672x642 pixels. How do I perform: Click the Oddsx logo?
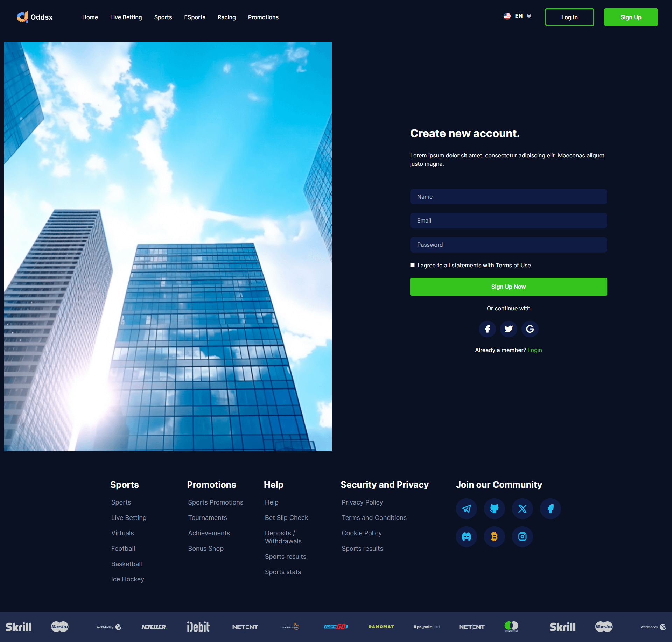click(35, 17)
